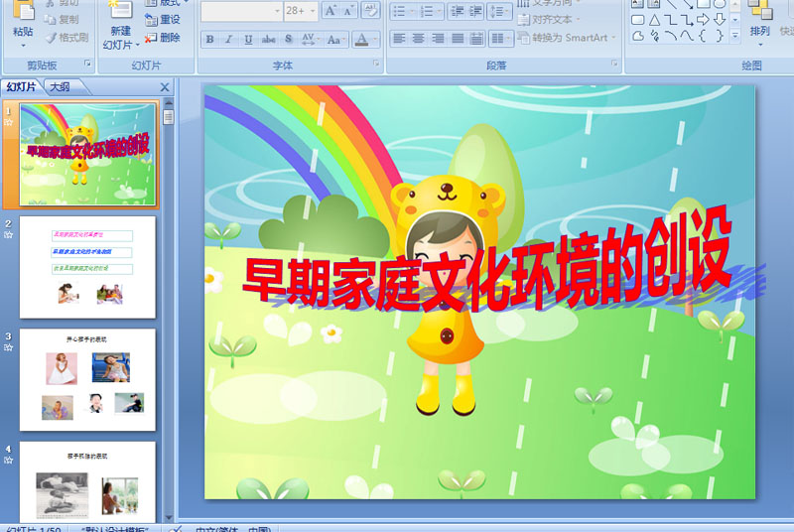The image size is (794, 532).
Task: Click the 重设 button
Action: coord(163,19)
